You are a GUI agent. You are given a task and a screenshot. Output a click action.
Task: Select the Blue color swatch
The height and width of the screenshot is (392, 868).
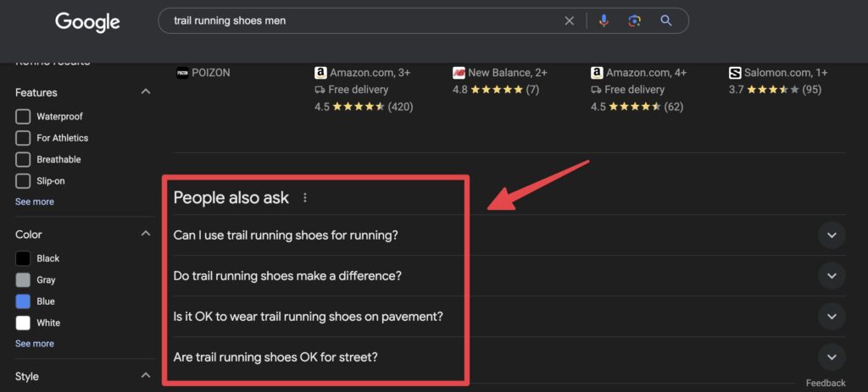pos(23,301)
